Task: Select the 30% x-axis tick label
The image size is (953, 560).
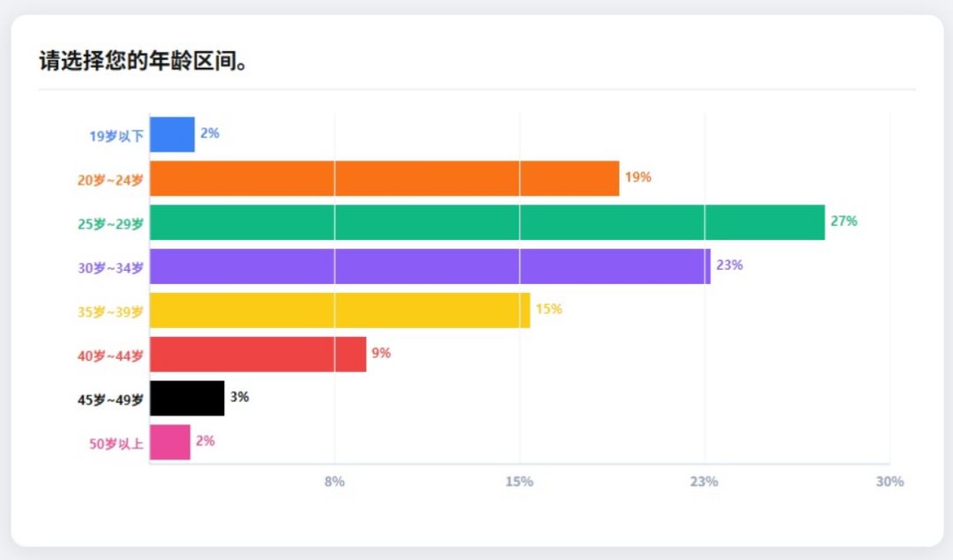Action: pos(889,482)
